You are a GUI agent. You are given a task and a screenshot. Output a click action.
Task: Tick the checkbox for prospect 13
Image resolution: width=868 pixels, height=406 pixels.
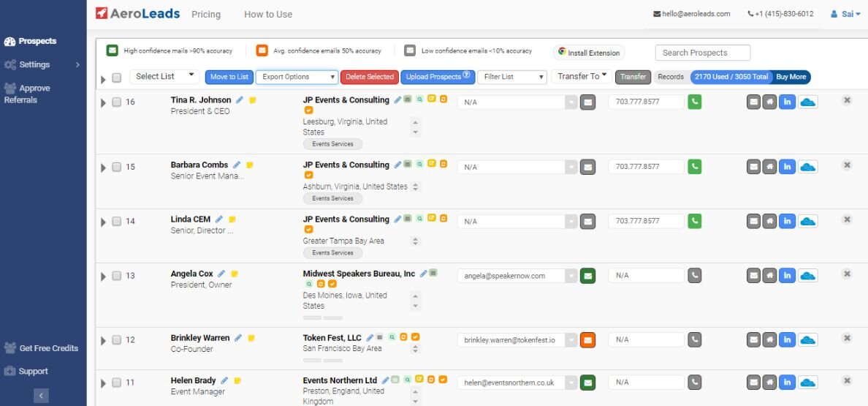tap(116, 276)
